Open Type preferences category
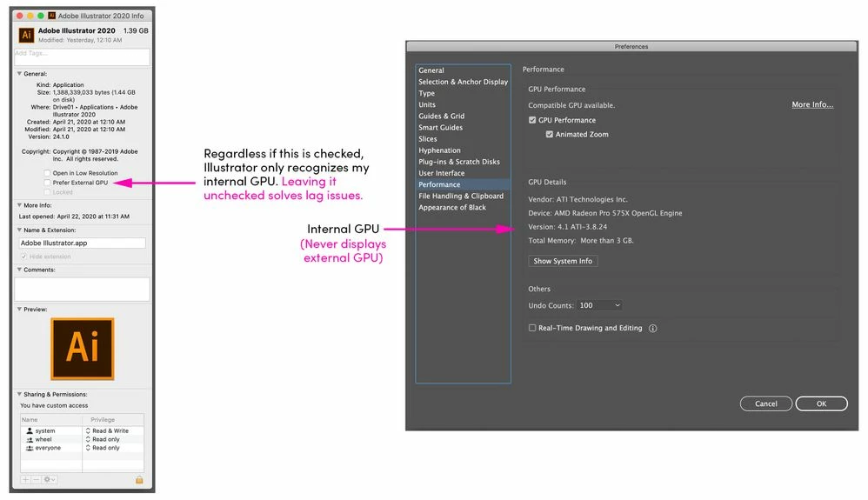 click(426, 94)
